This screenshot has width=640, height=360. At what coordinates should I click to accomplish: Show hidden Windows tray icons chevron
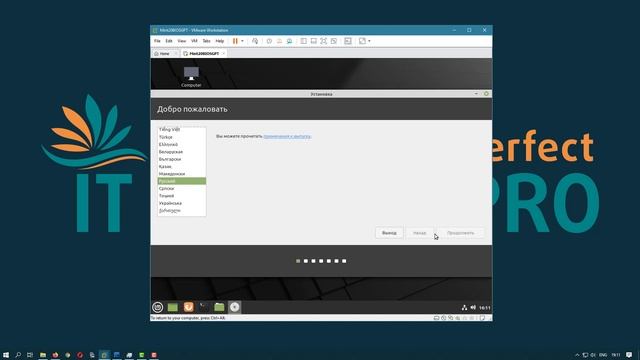pyautogui.click(x=577, y=355)
